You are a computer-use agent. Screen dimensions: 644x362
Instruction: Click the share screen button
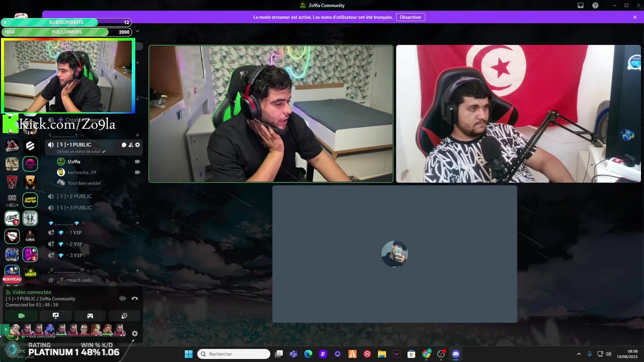pos(55,316)
